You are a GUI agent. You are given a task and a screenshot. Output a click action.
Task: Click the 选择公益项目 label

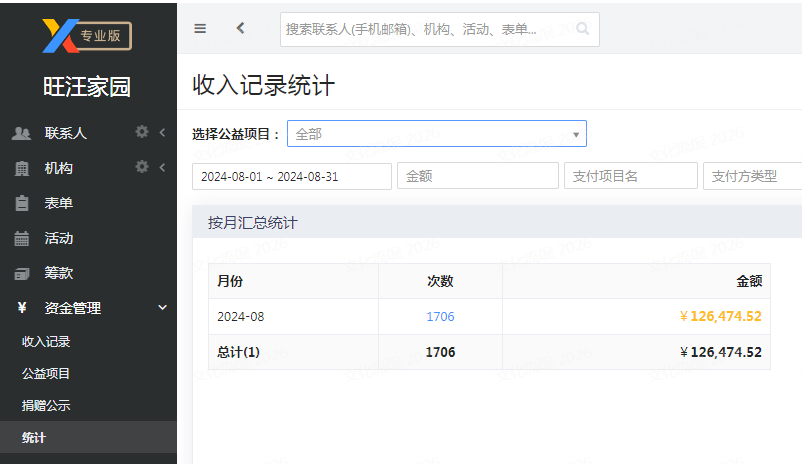click(x=236, y=135)
